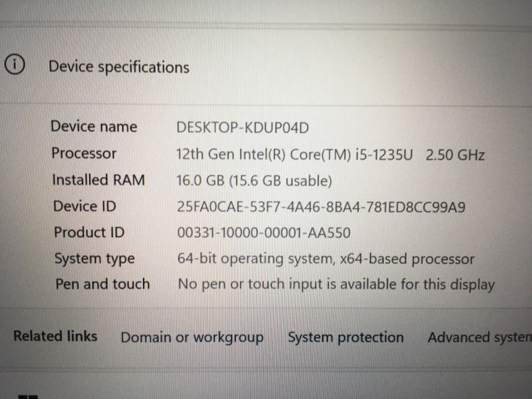The image size is (532, 399).
Task: Click the Related links label
Action: 55,336
